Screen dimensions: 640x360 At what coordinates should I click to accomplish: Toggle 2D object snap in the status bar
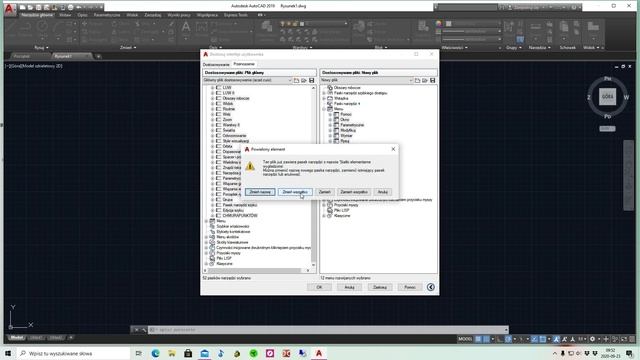(x=542, y=339)
